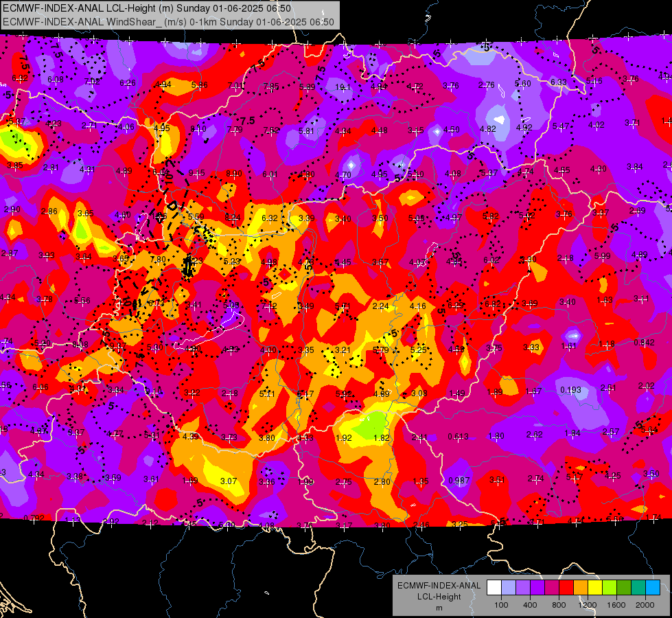
Task: Click the wind shear value '1.82'
Action: (381, 438)
